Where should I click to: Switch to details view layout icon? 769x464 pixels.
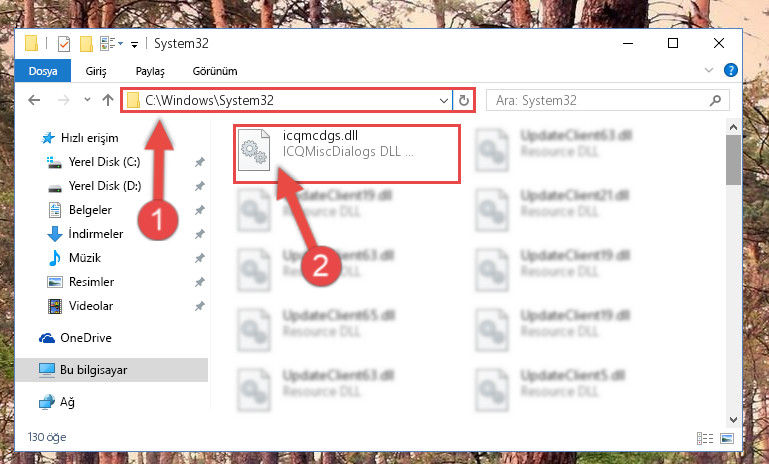point(705,438)
